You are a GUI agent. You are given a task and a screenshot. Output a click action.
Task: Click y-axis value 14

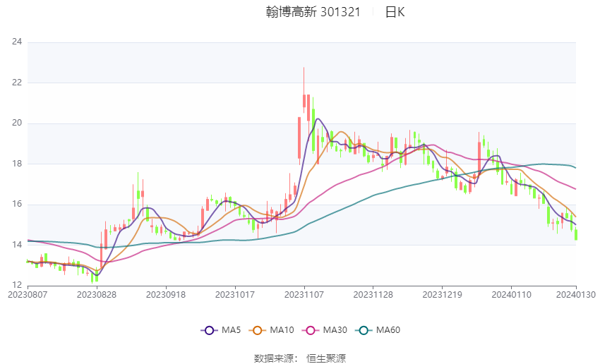17,245
